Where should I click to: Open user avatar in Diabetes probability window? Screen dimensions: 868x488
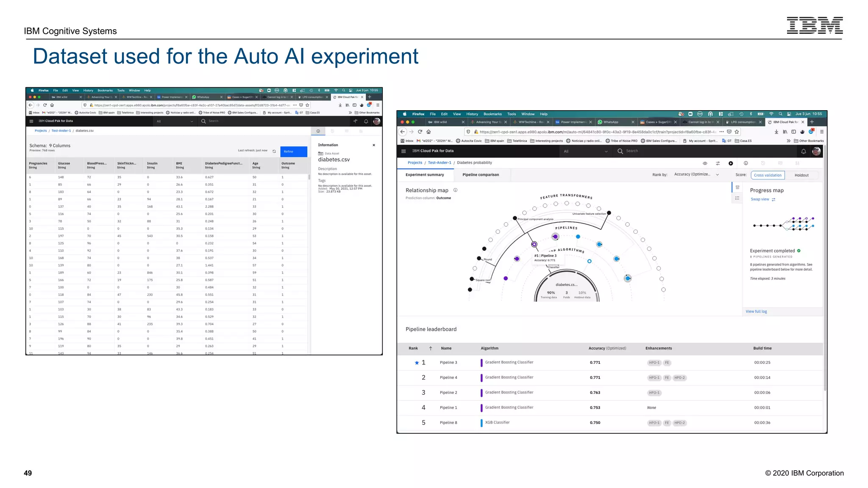[816, 151]
